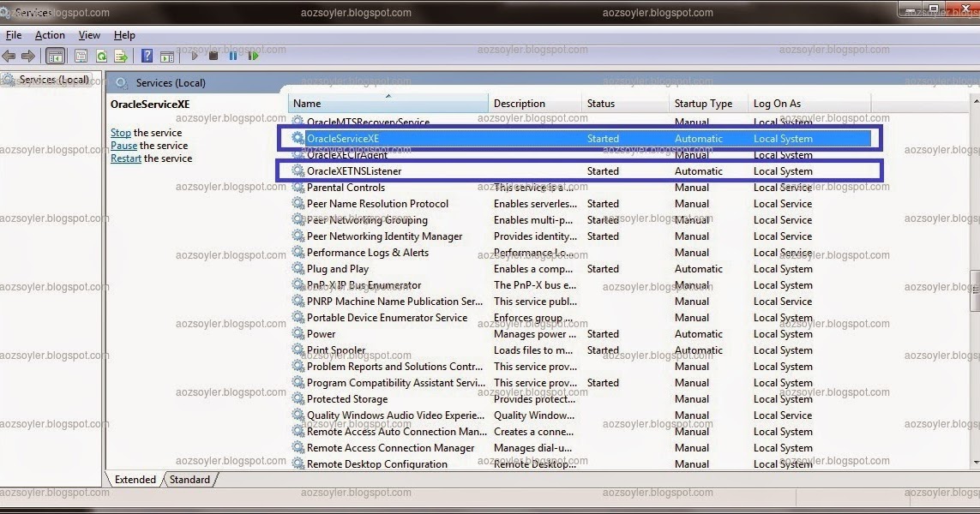
Task: Select the Protected Storage service
Action: (347, 398)
